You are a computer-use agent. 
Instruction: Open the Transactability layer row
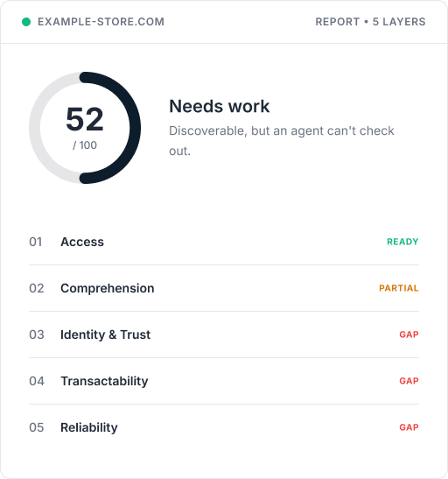[224, 381]
